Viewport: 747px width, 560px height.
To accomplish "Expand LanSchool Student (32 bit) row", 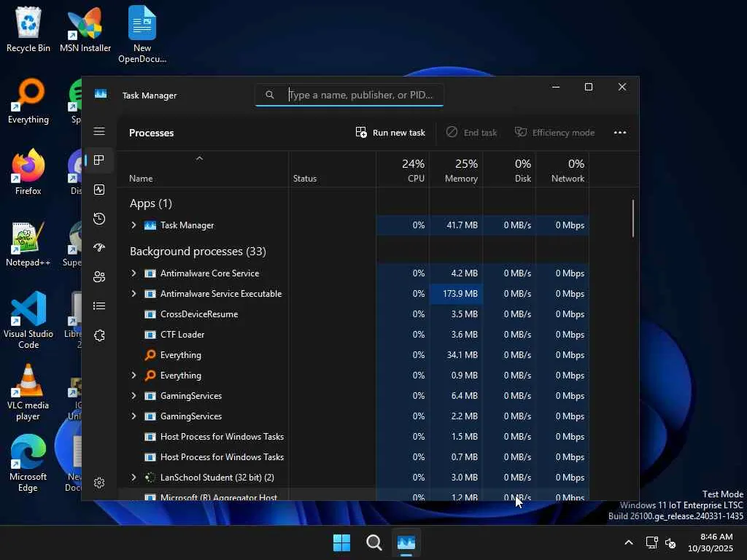I will pos(134,477).
